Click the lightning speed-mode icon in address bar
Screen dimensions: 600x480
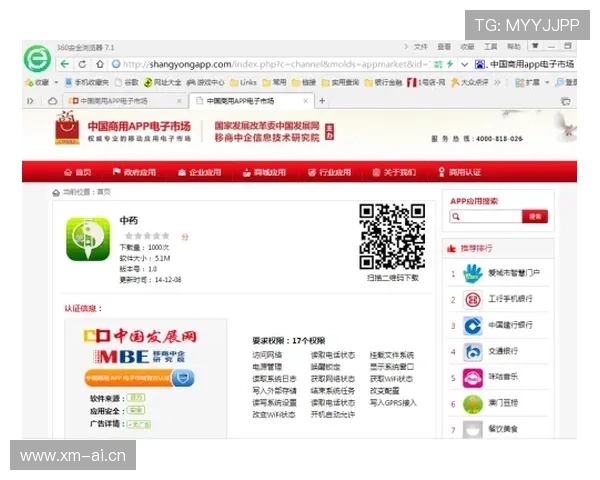coord(450,64)
